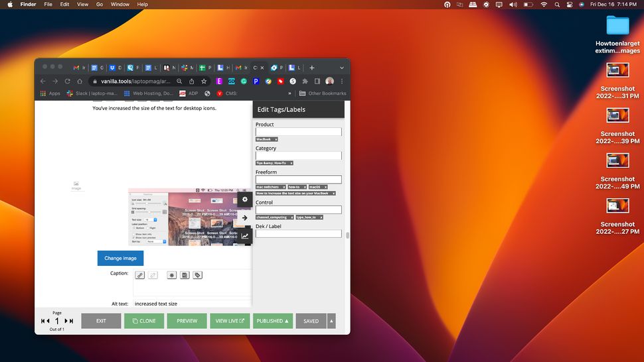Click the Dek / Label input field
The image size is (644, 362).
click(x=299, y=233)
